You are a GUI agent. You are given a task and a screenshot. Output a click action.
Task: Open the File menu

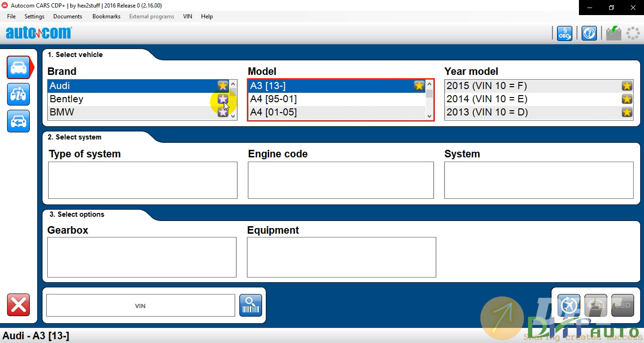click(x=11, y=16)
